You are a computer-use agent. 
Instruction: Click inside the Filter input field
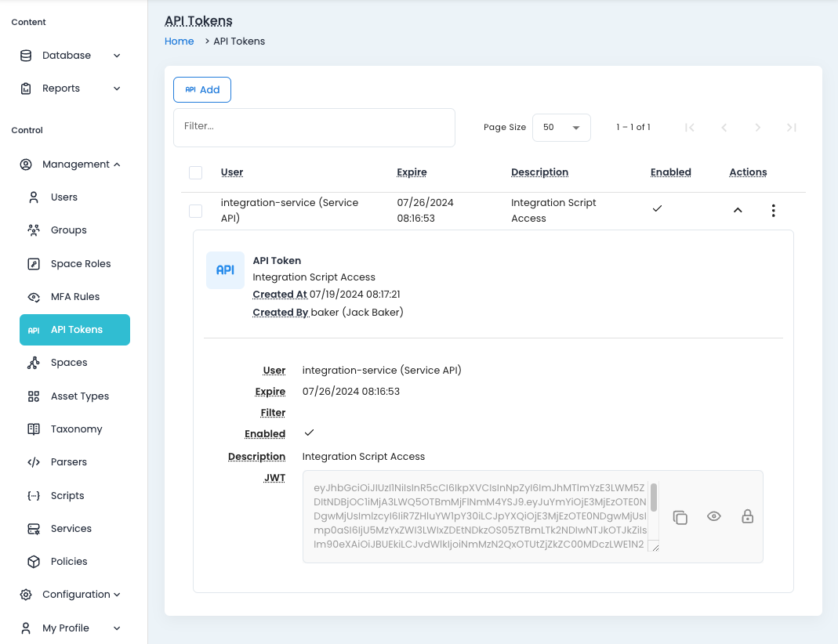tap(314, 127)
